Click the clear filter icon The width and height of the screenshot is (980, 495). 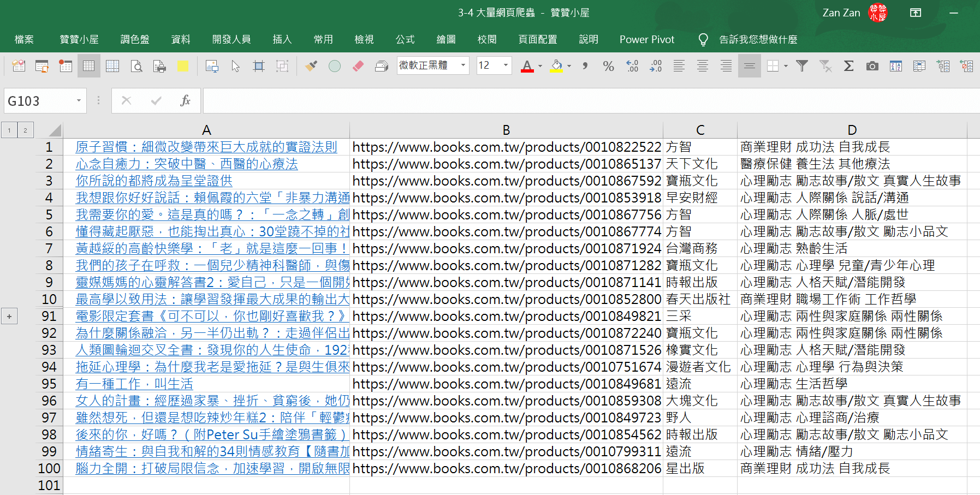[825, 66]
